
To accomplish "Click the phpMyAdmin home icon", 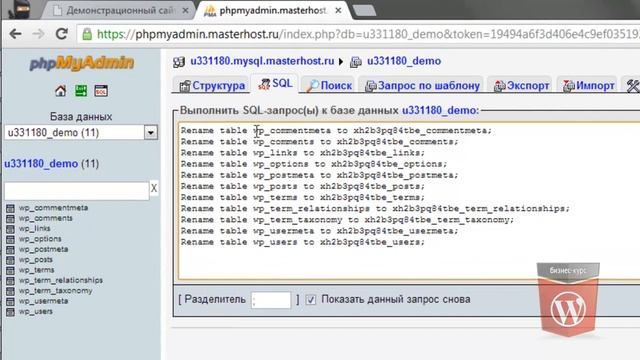I will click(x=60, y=91).
